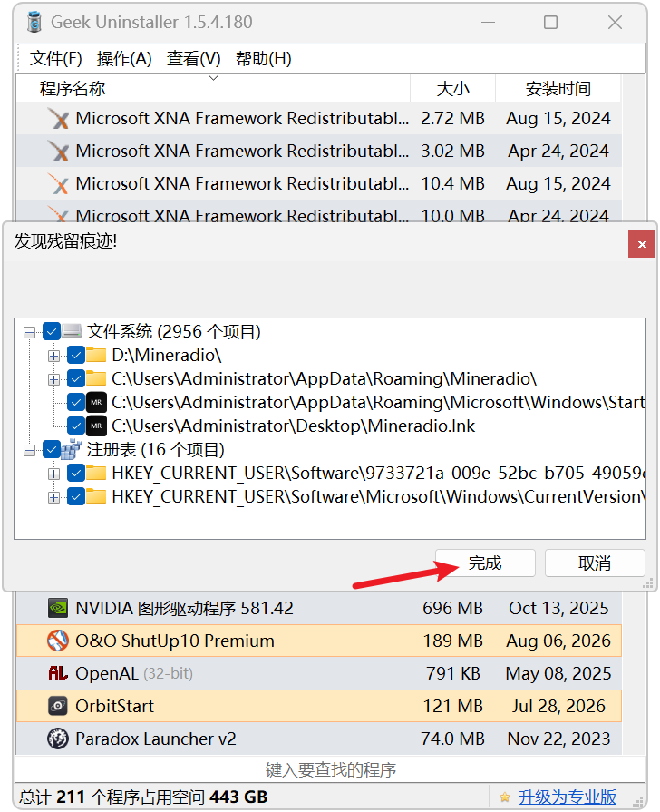Screen dimensions: 660x812
Task: Click the dialog bottom-right resize grip
Action: 647,584
